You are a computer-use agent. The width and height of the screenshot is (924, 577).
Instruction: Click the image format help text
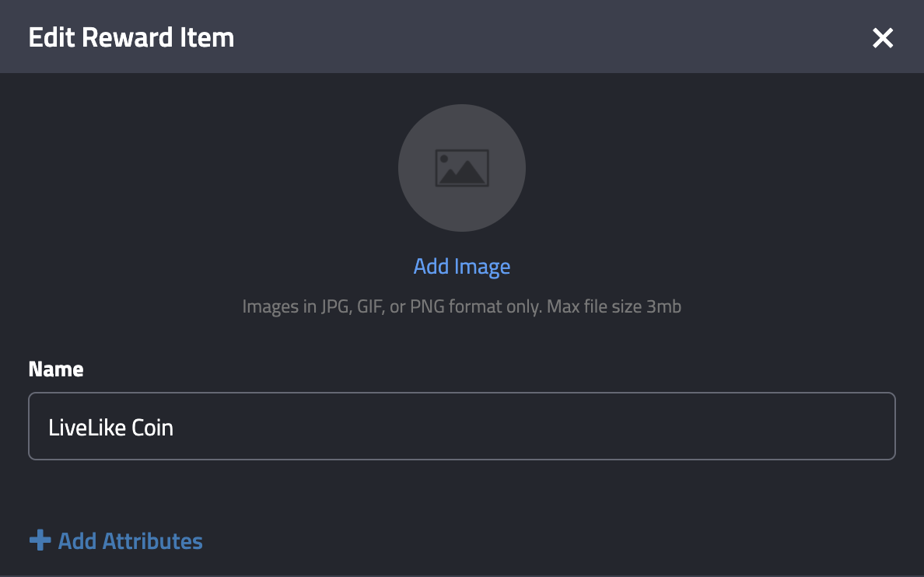point(462,306)
